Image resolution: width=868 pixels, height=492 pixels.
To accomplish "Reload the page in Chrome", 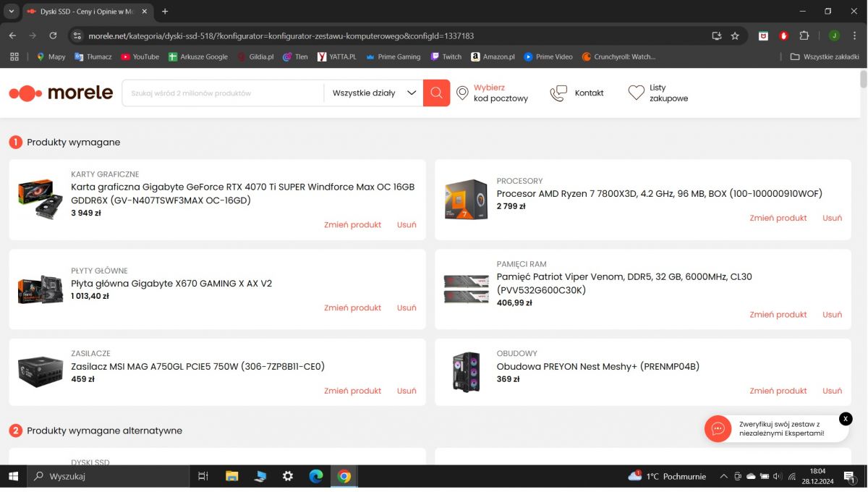I will coord(53,35).
